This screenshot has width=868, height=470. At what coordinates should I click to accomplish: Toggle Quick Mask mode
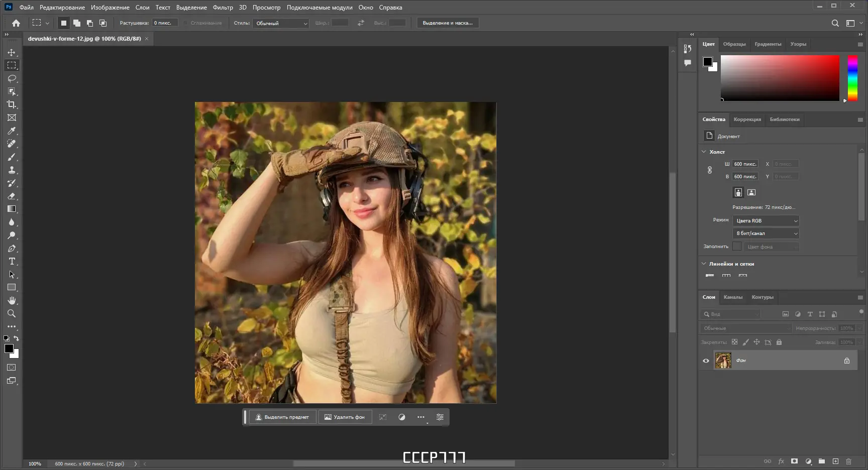pyautogui.click(x=12, y=368)
